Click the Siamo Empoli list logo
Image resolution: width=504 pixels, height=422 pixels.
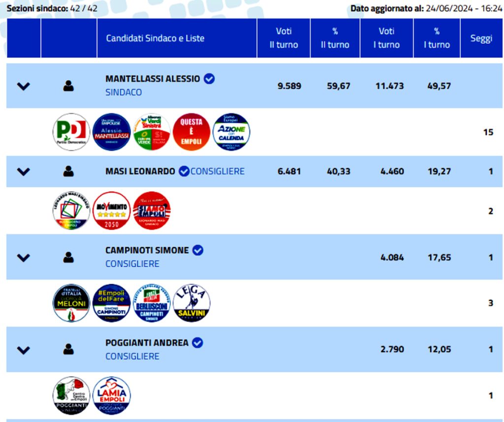[152, 211]
